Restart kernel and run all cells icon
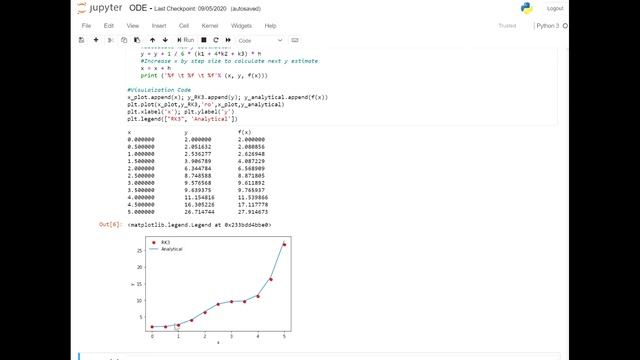 point(228,40)
